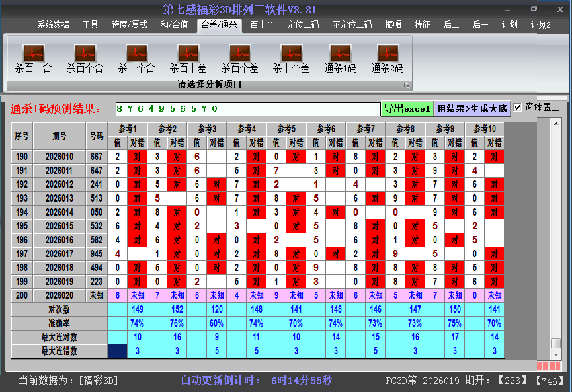Open the 系统数据 menu
Screen dimensions: 572x392
(52, 24)
